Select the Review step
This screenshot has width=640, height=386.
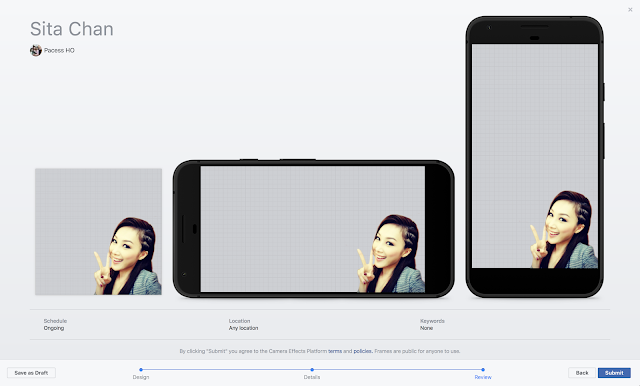[483, 377]
